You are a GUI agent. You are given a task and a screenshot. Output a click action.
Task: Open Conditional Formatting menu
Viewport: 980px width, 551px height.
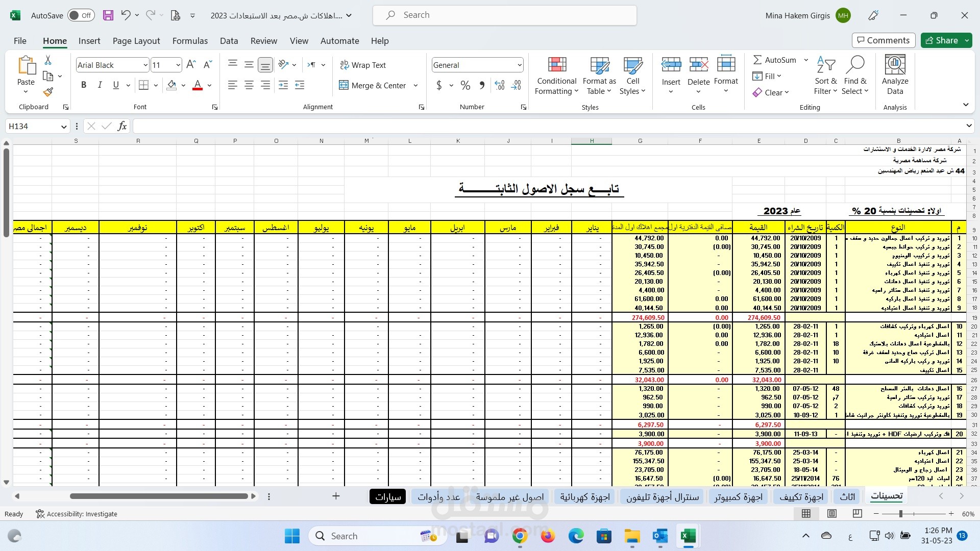point(557,76)
